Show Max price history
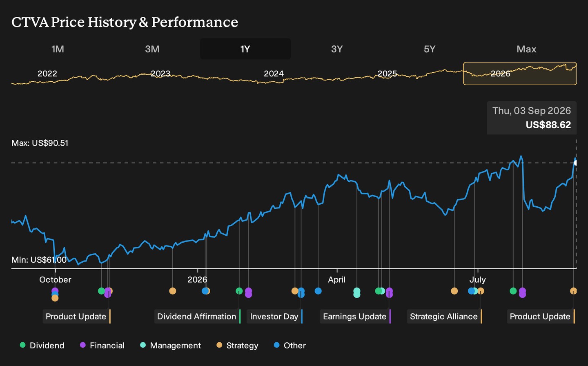The image size is (588, 366). tap(526, 49)
